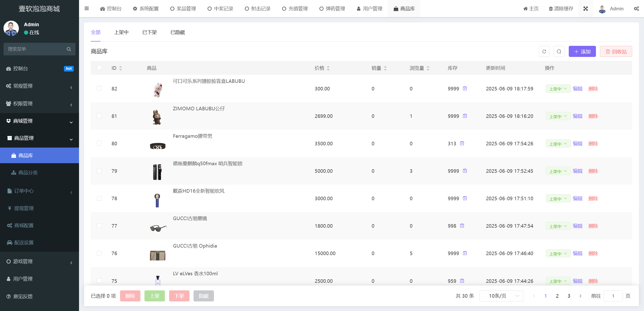Collapse the sidebar with the hamburger icon
The width and height of the screenshot is (644, 311).
(87, 8)
